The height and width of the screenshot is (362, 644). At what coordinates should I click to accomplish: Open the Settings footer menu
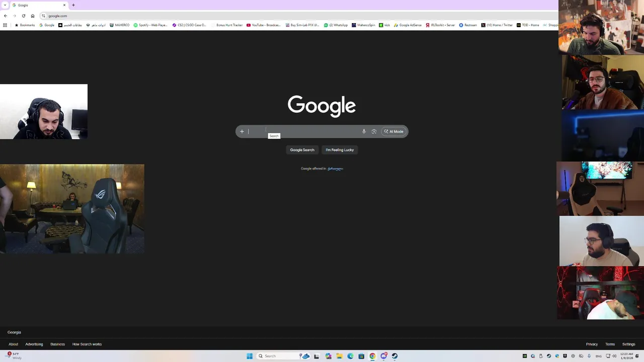[628, 344]
